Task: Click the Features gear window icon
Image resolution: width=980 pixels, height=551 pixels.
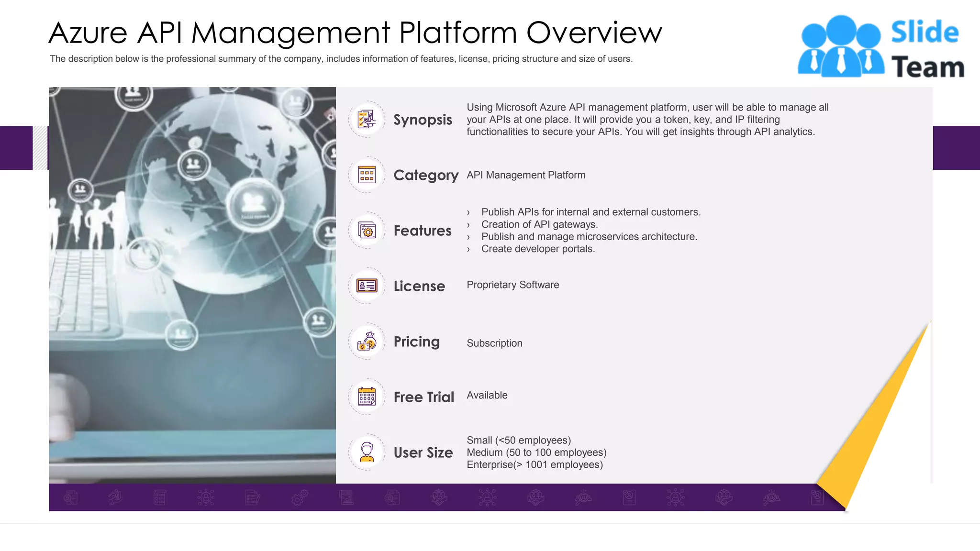Action: (x=367, y=231)
